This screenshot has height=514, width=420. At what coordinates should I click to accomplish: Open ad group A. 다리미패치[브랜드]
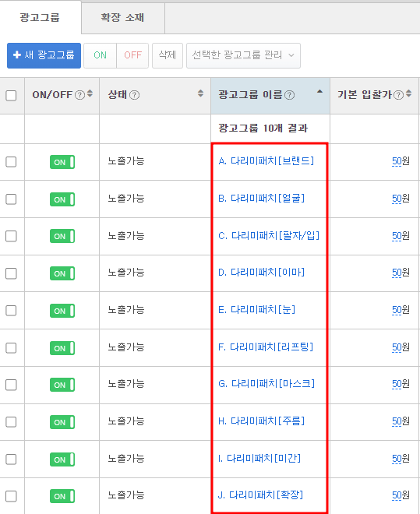click(266, 161)
